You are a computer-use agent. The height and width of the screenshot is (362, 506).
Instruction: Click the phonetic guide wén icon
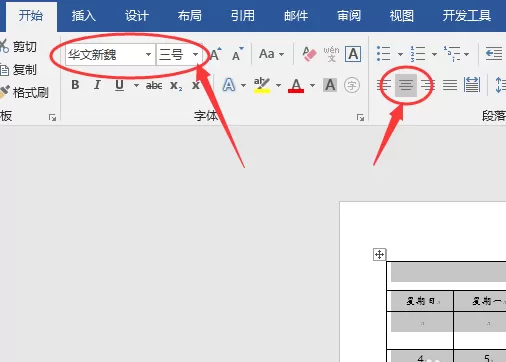(x=331, y=54)
